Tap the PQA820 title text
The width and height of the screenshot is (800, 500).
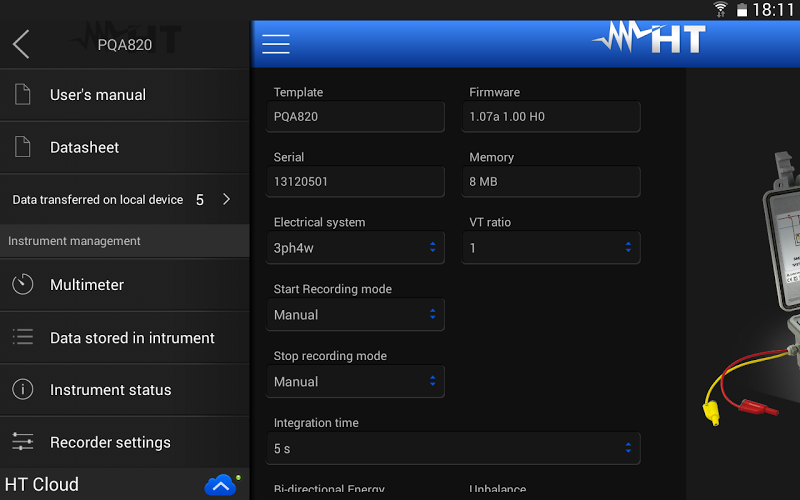point(125,45)
